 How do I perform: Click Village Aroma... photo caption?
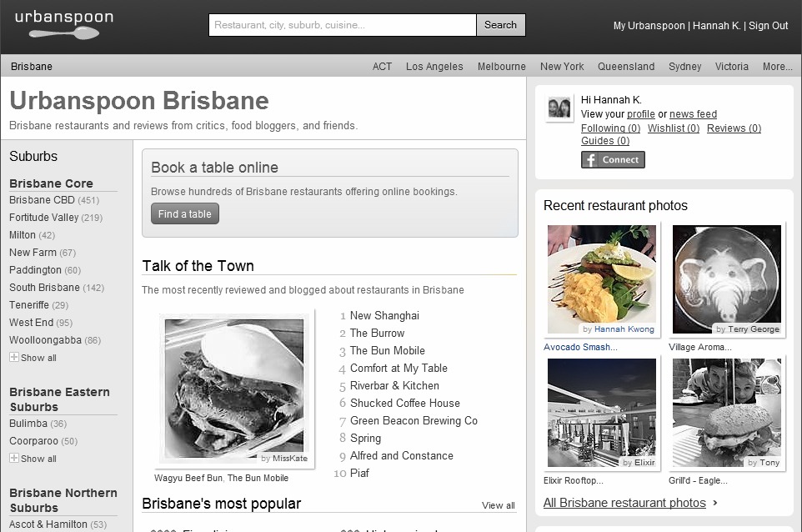[x=699, y=347]
